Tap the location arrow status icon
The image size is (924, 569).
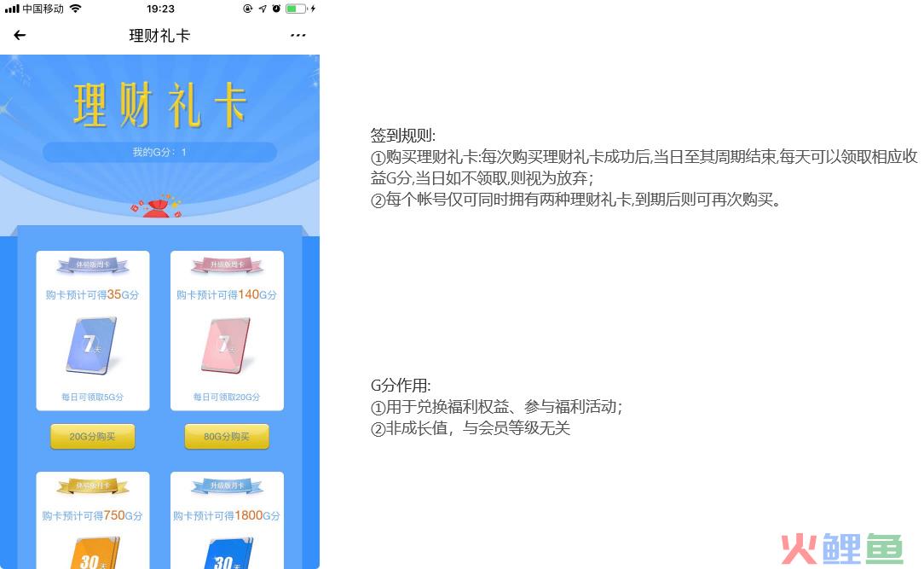click(x=263, y=9)
